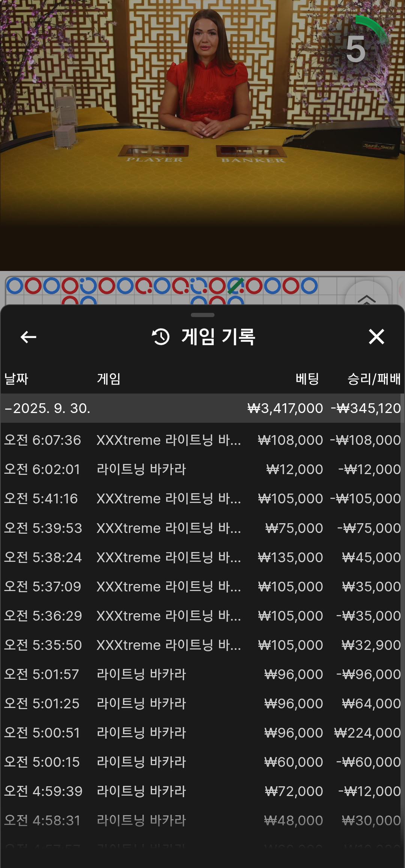Open the 오전 6:02:01 라이트닝 바카라 record
Screen dimensions: 405x868
(202, 469)
